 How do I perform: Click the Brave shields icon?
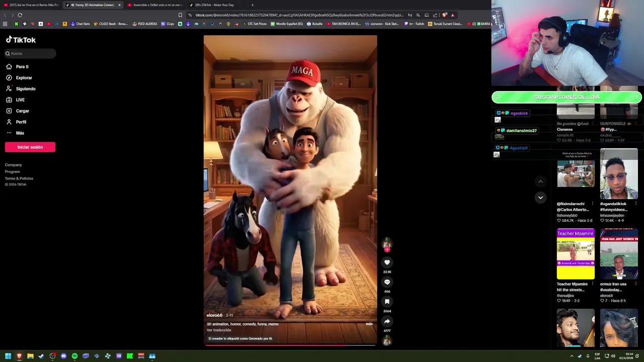444,15
